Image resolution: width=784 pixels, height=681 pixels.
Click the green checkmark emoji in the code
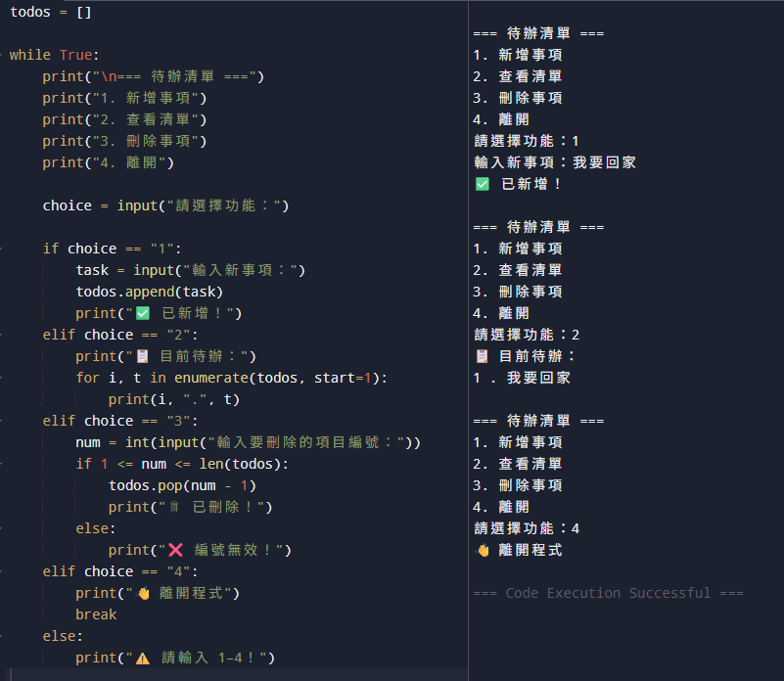pyautogui.click(x=143, y=313)
